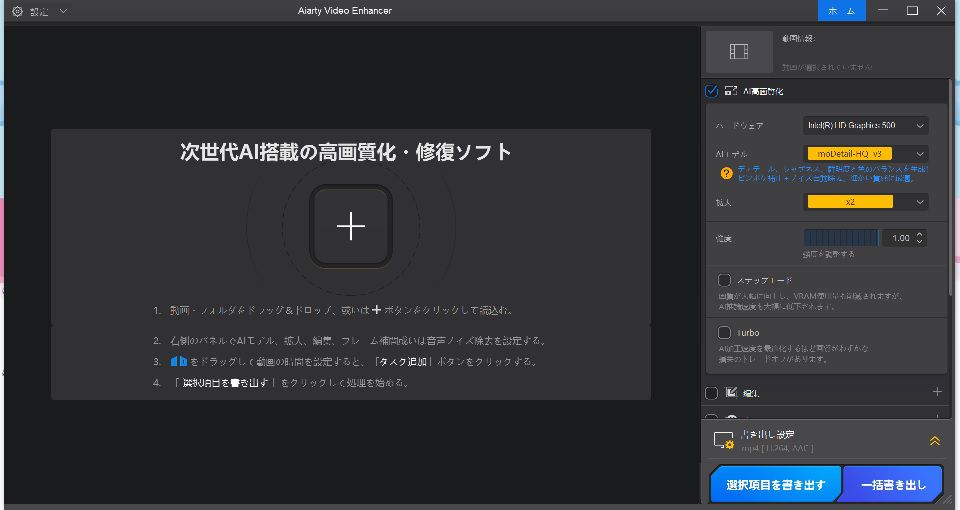Open the hardware dropdown showing Intel(R) HD Graphics 500
Image resolution: width=960 pixels, height=510 pixels.
click(x=865, y=126)
